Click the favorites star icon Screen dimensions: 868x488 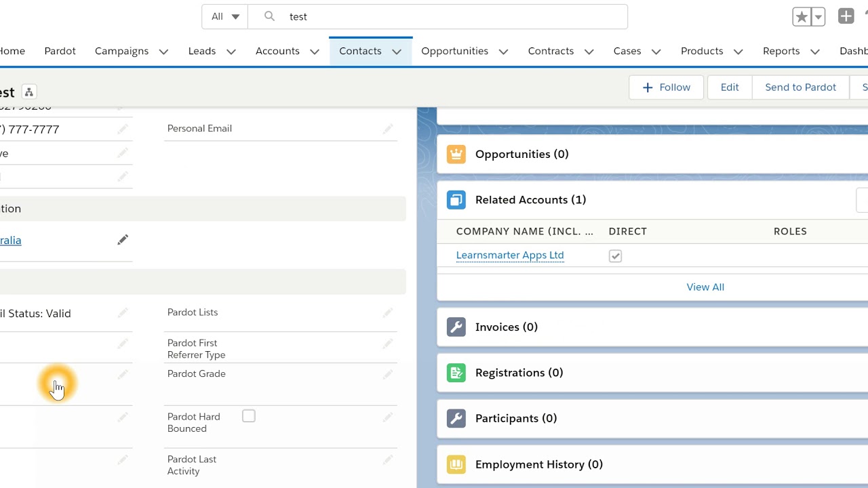[x=803, y=17]
